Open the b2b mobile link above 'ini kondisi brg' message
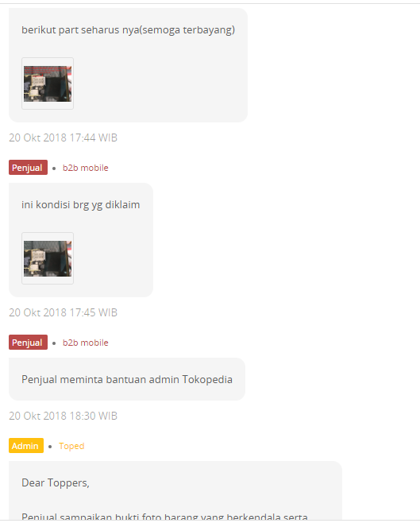Image resolution: width=420 pixels, height=523 pixels. click(x=86, y=168)
